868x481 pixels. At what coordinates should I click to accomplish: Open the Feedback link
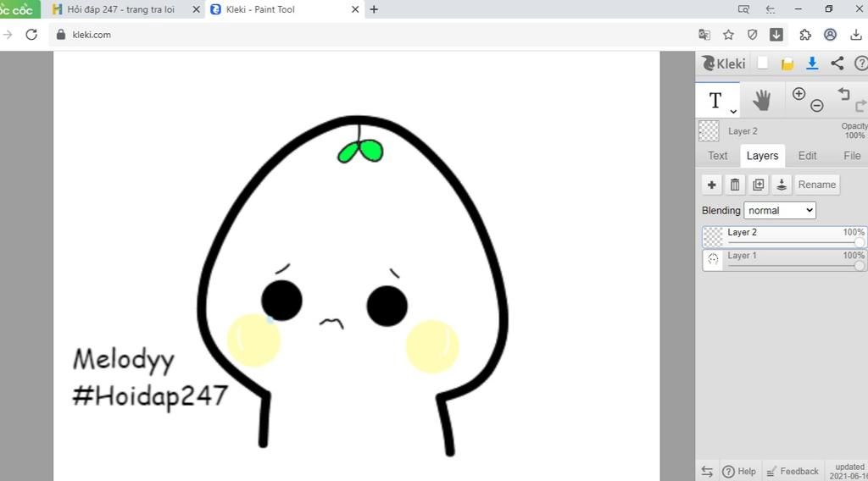click(793, 472)
